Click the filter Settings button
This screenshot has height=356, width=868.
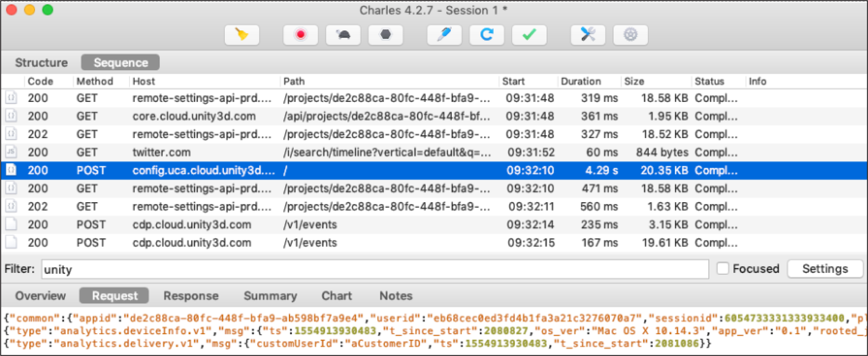pos(825,269)
